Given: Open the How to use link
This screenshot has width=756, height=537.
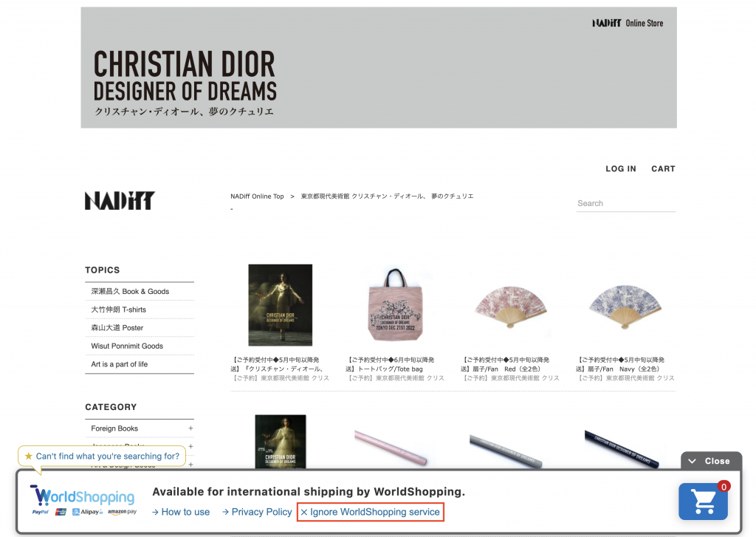Looking at the screenshot, I should [181, 512].
